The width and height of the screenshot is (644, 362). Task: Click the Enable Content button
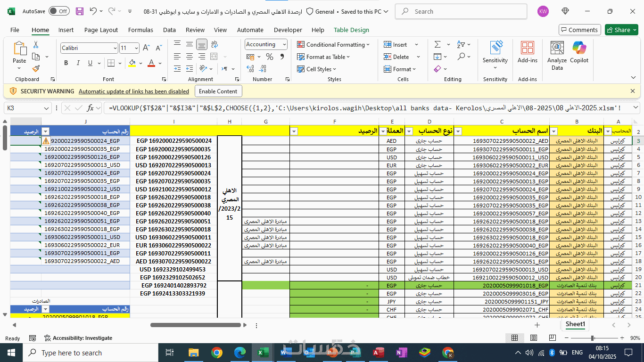coord(218,91)
